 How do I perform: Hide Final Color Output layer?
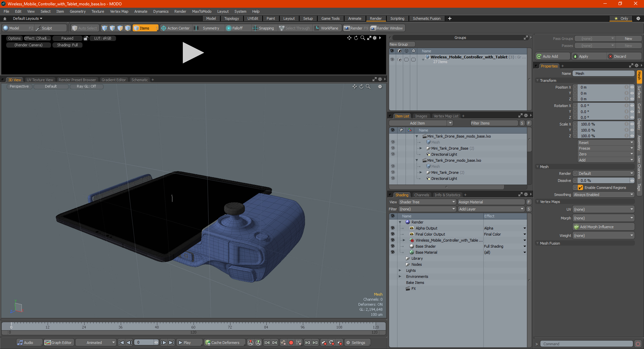point(392,234)
